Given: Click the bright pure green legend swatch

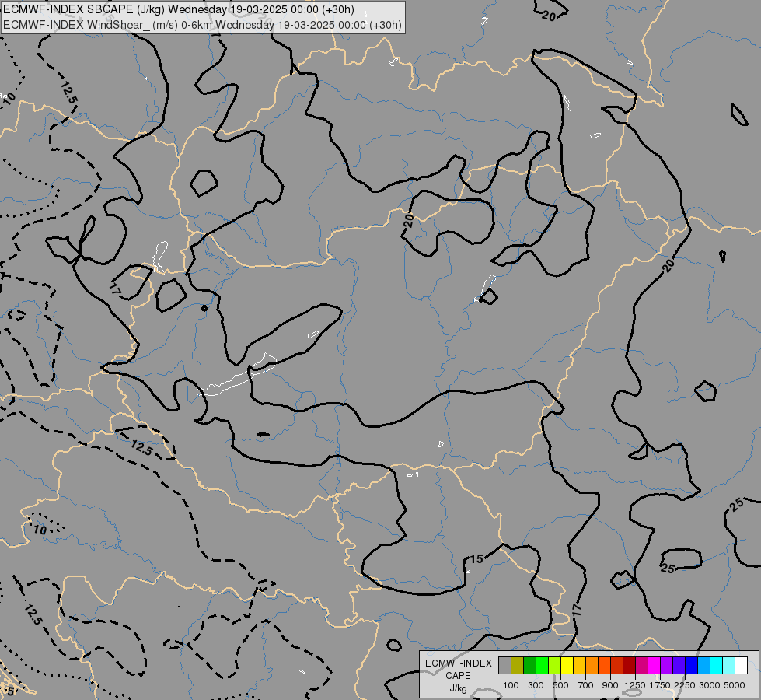Looking at the screenshot, I should [x=542, y=665].
